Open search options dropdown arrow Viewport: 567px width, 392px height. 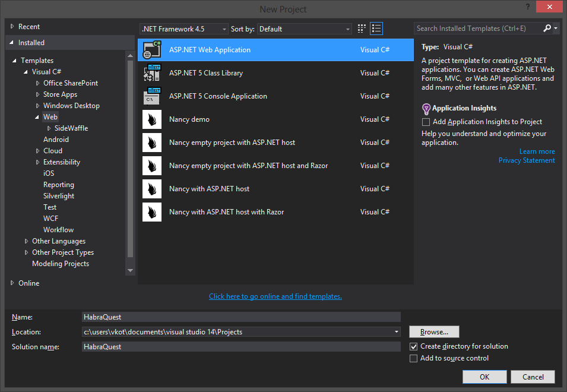pyautogui.click(x=556, y=28)
